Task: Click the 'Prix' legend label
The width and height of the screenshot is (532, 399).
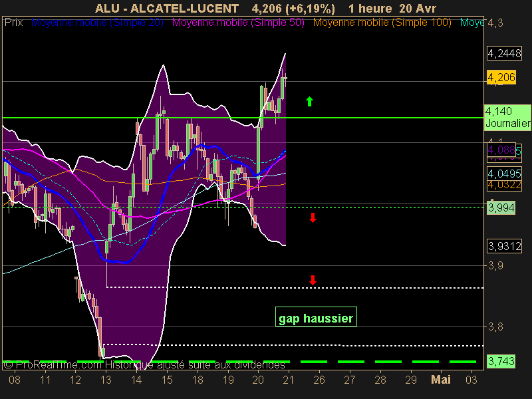Action: pos(13,23)
